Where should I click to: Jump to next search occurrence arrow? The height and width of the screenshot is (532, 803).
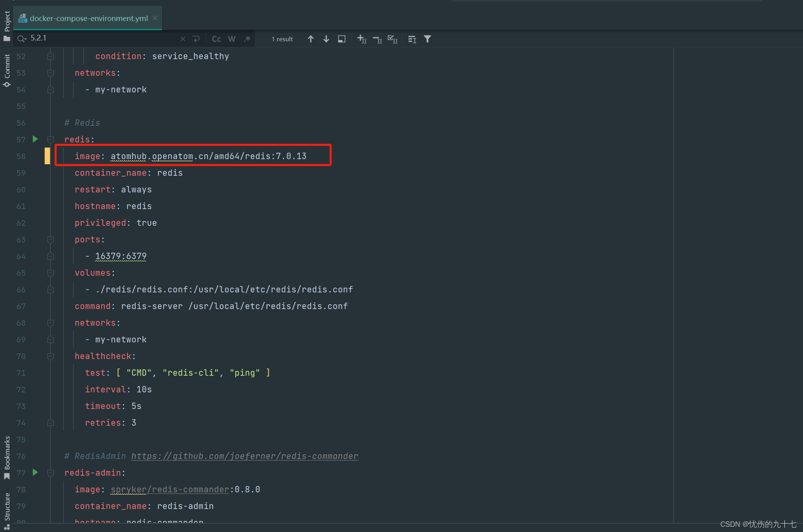(326, 39)
